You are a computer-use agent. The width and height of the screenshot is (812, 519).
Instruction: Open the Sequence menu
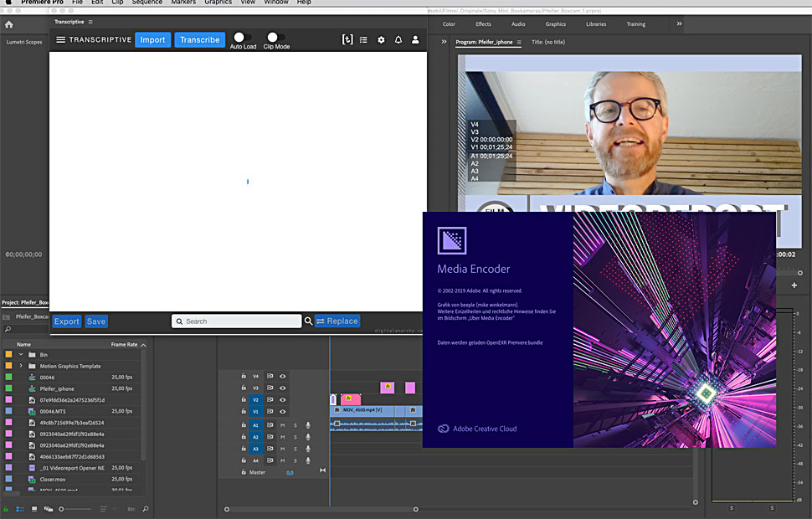147,3
